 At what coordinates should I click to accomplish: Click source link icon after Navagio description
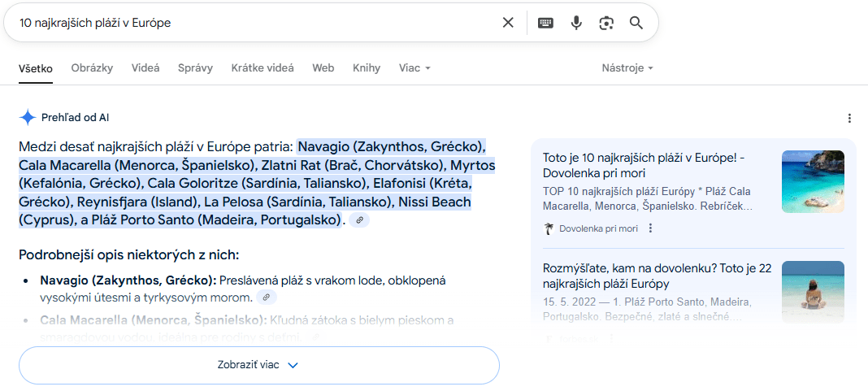click(x=266, y=298)
